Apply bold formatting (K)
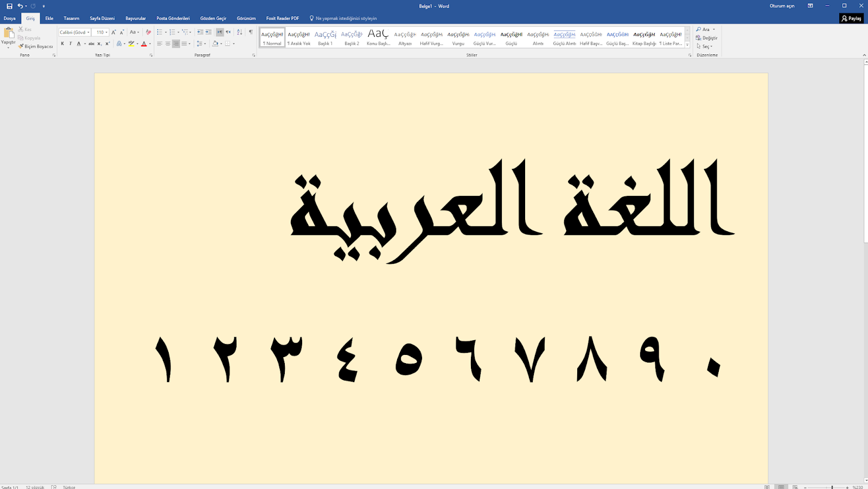 [62, 43]
